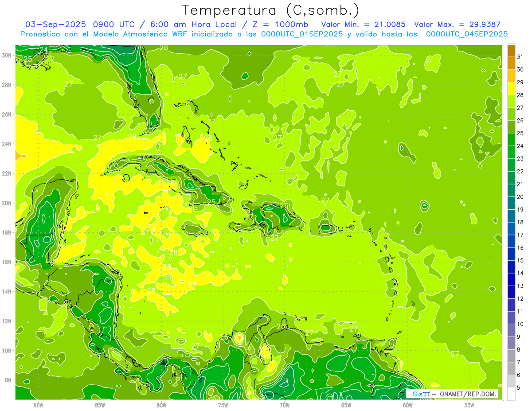
Task: Click 'Valor Min. = 21.0085' value
Action: coord(364,24)
